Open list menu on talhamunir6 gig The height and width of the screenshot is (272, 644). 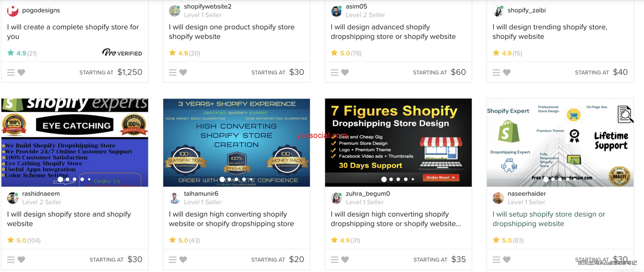(x=173, y=260)
